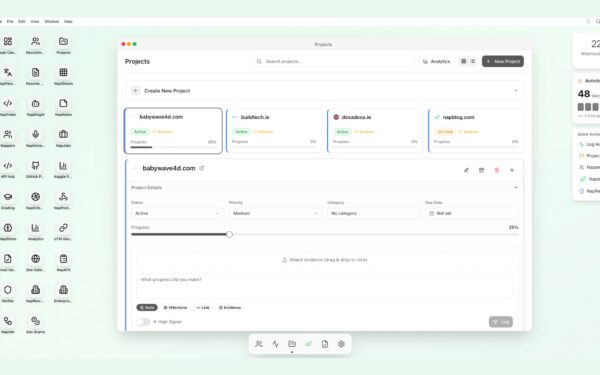The height and width of the screenshot is (375, 600).
Task: Close the babywave4d.com detail panel
Action: coord(512,170)
